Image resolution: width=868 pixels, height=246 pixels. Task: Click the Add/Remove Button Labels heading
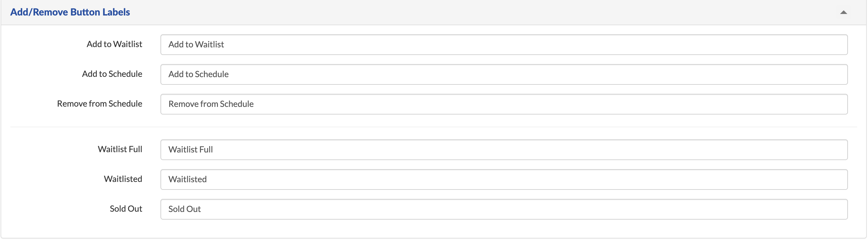click(x=70, y=12)
